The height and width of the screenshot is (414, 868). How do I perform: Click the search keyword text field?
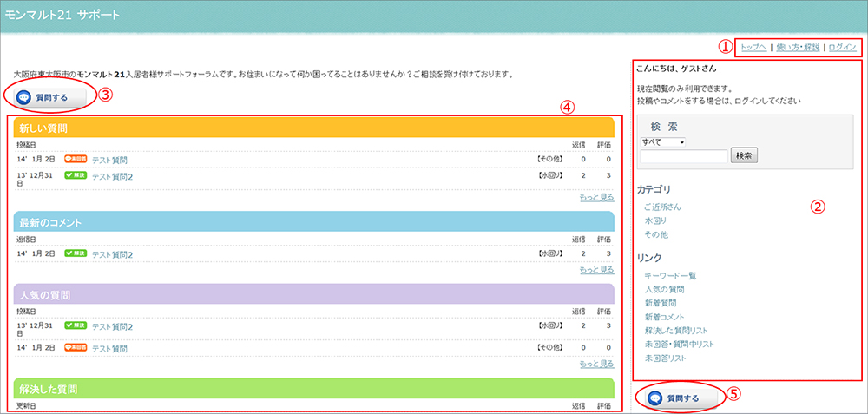(x=683, y=156)
